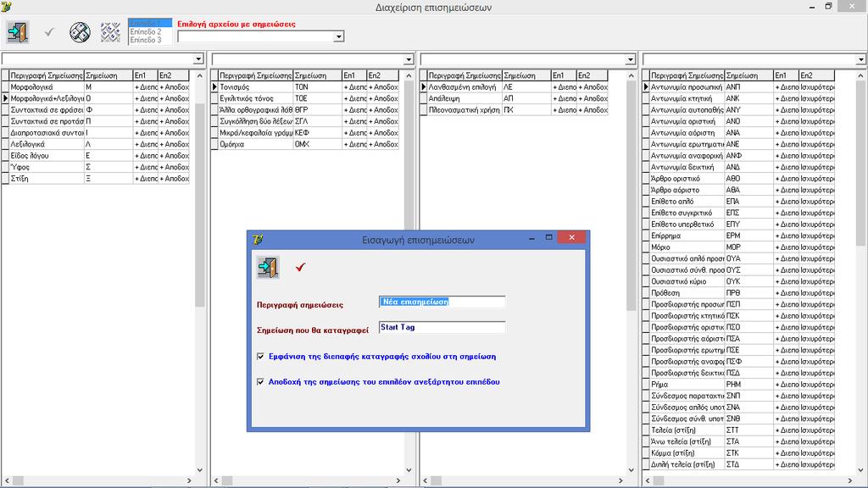Select Επίπεδο 3 in the level list

click(x=150, y=40)
